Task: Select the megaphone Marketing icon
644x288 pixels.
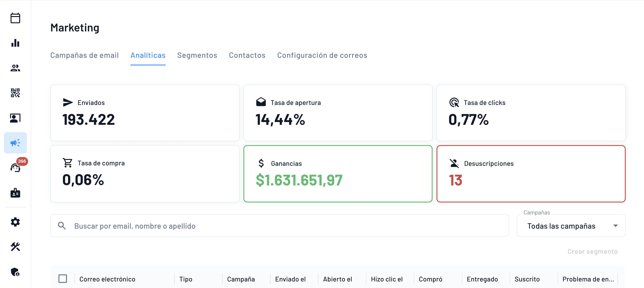Action: pos(15,143)
